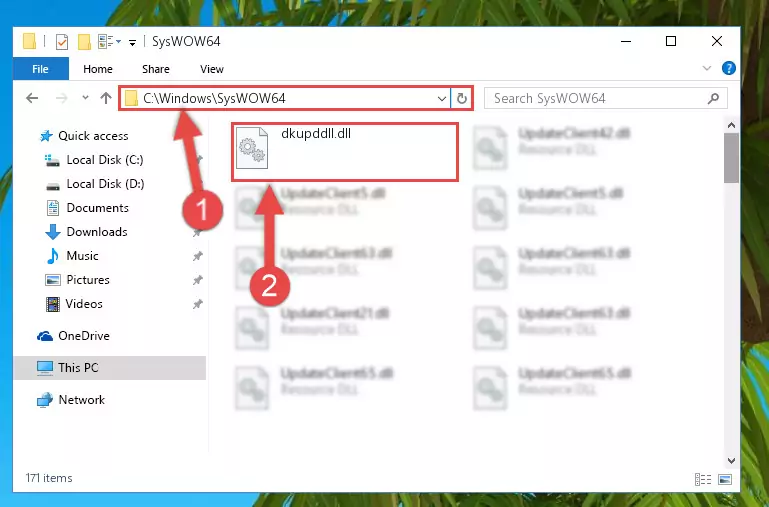Screen dimensions: 769x507
Task: Open Videos in navigation pane
Action: pyautogui.click(x=74, y=304)
